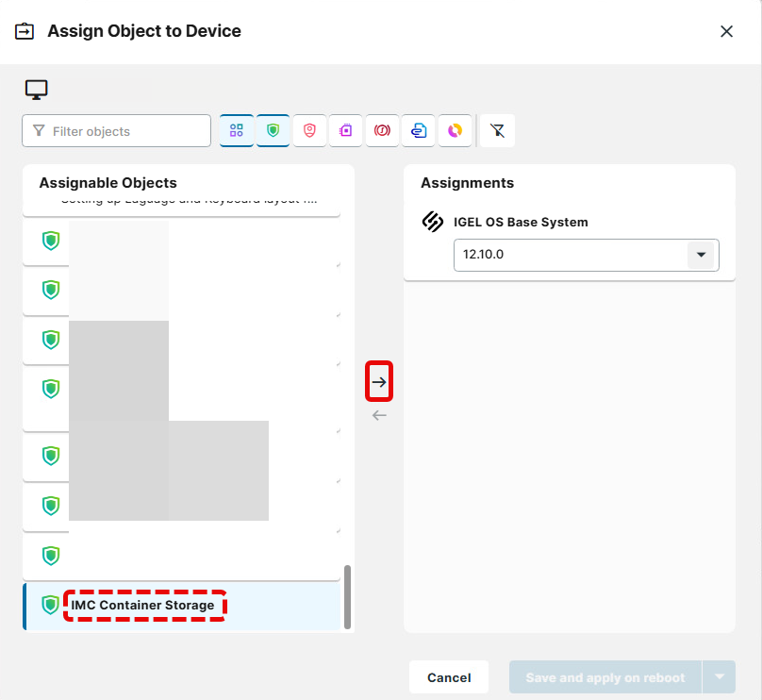The width and height of the screenshot is (762, 700).
Task: Click the monitor device icon
Action: [37, 90]
